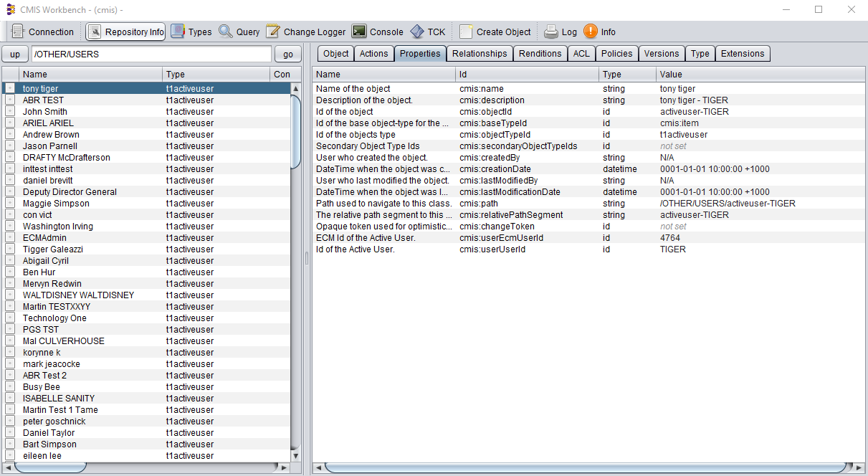
Task: Click the cmis:changeToken property row
Action: 588,227
